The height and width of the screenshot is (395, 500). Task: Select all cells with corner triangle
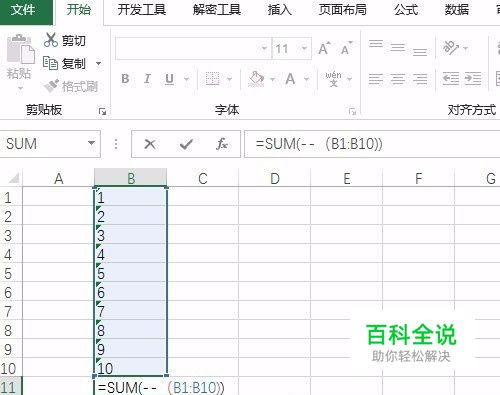(x=13, y=178)
